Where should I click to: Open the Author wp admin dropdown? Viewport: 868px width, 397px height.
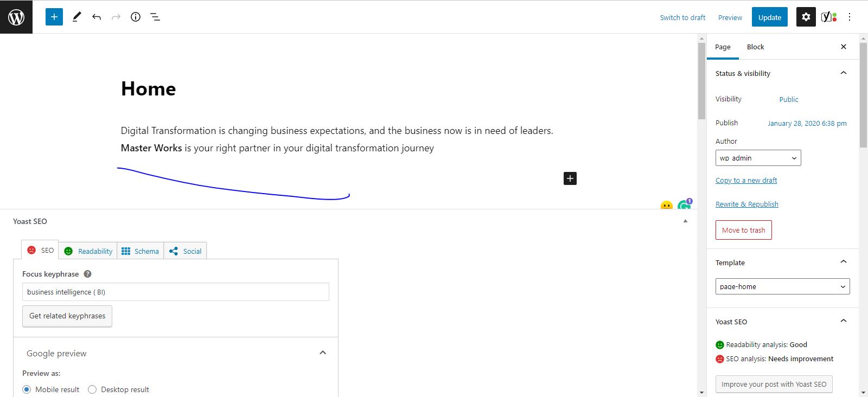[758, 158]
